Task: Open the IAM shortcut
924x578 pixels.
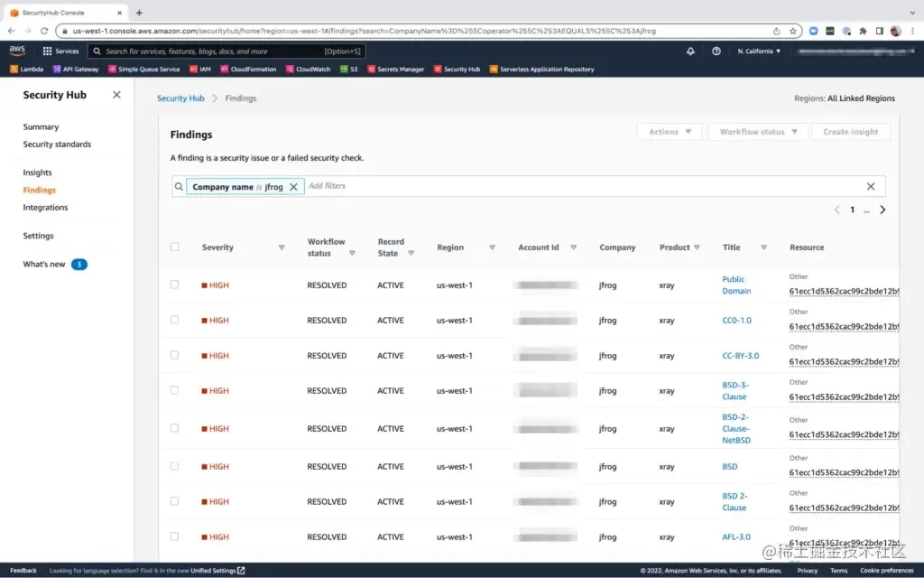Action: coord(199,69)
